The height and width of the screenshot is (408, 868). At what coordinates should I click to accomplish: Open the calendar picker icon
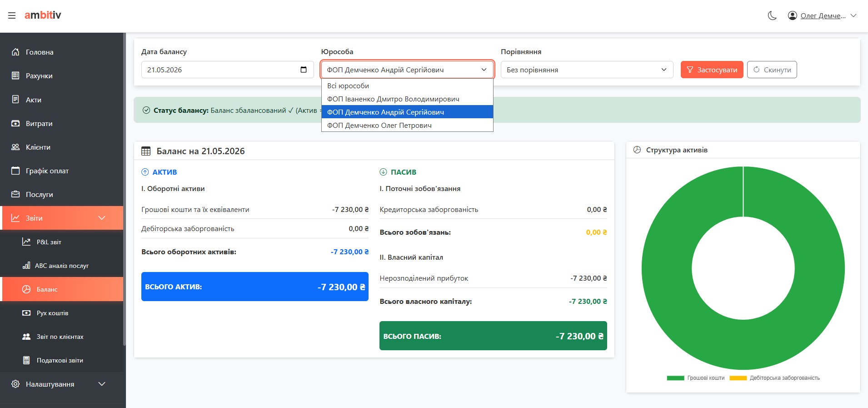point(304,70)
